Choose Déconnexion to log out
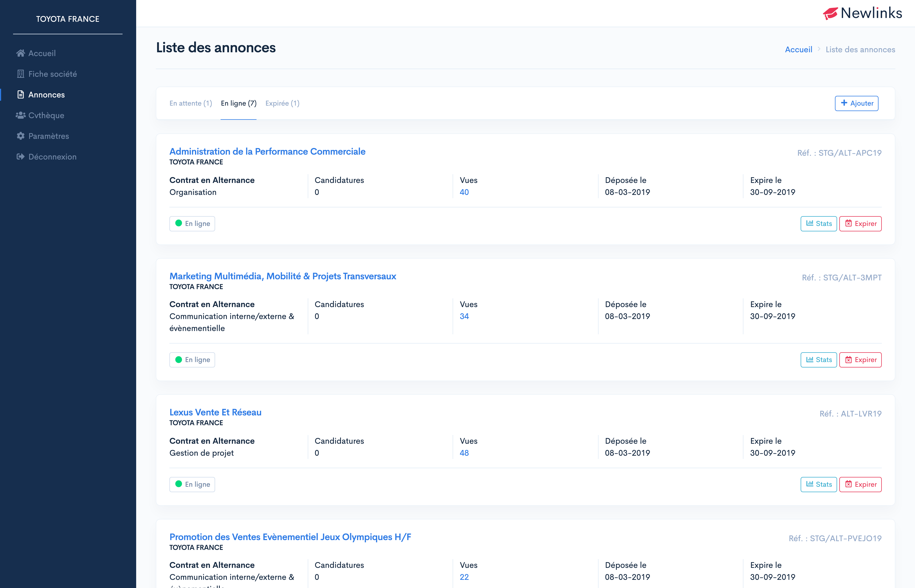This screenshot has width=915, height=588. [x=68, y=156]
